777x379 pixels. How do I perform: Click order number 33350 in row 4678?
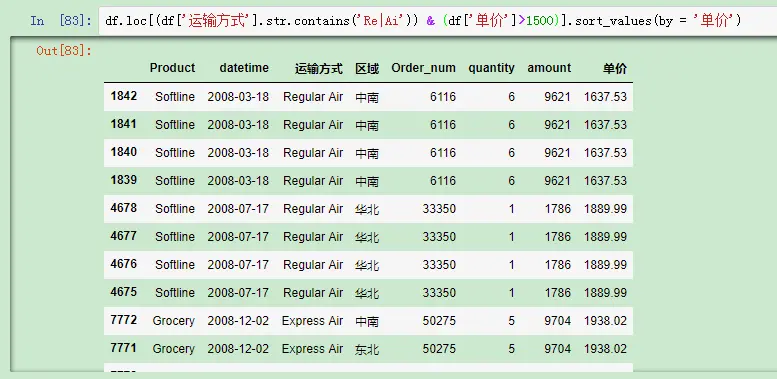(440, 209)
